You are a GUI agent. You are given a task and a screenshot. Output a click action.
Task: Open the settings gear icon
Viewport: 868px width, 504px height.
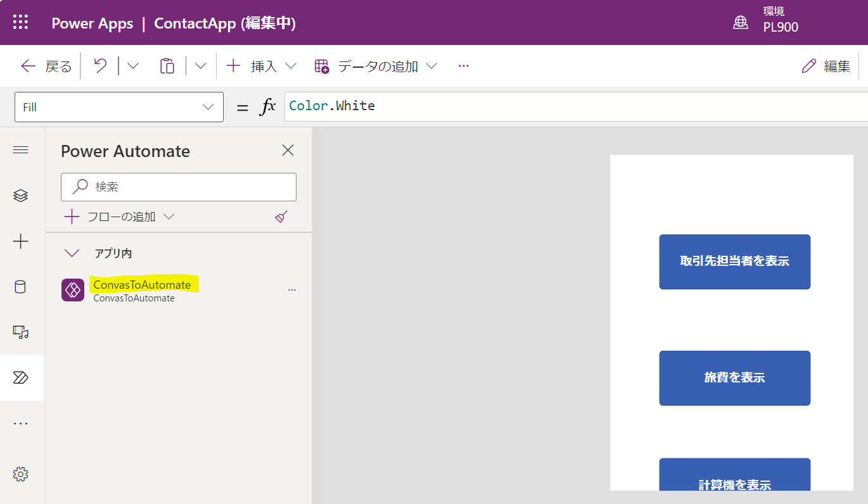(x=21, y=474)
